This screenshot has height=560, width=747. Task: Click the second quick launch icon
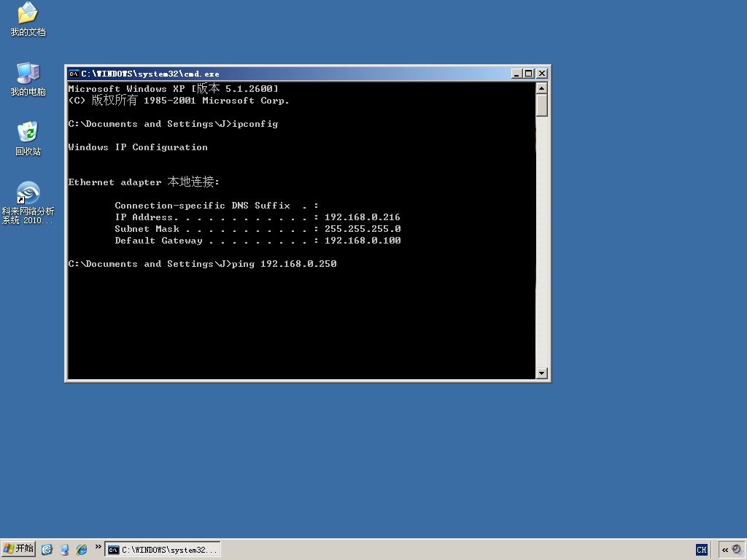[64, 550]
